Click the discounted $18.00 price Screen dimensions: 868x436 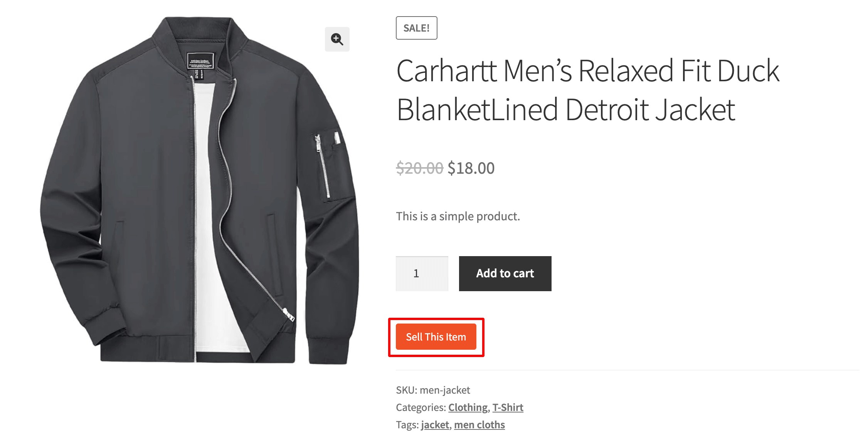(471, 168)
